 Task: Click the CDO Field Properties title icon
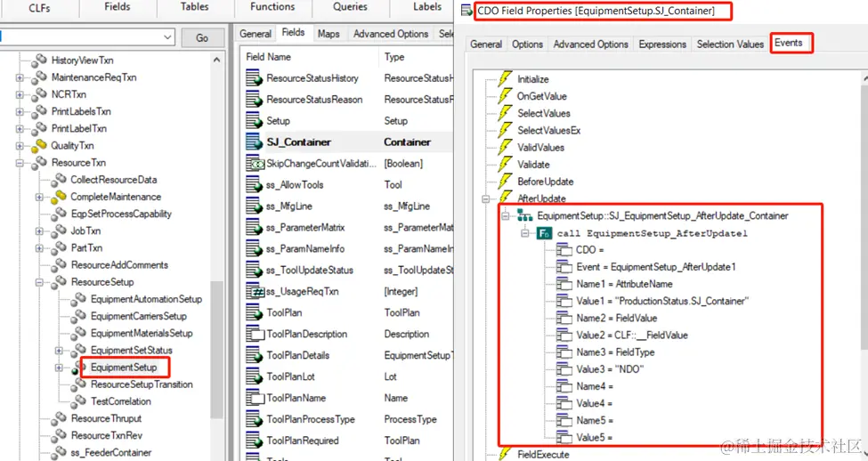(x=466, y=11)
